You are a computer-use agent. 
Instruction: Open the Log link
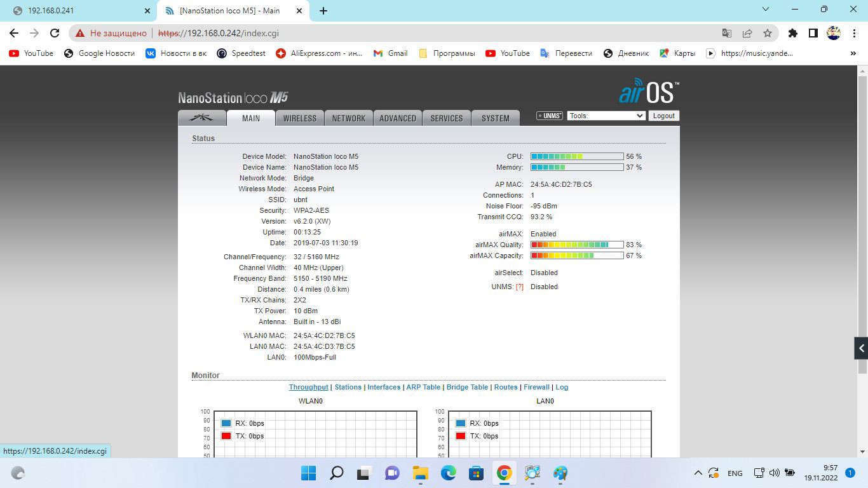click(x=562, y=387)
